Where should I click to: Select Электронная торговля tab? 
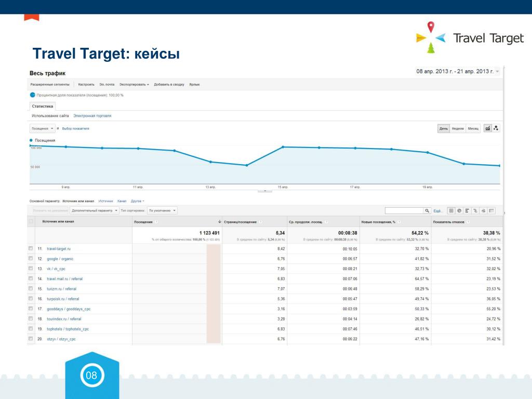click(x=92, y=116)
